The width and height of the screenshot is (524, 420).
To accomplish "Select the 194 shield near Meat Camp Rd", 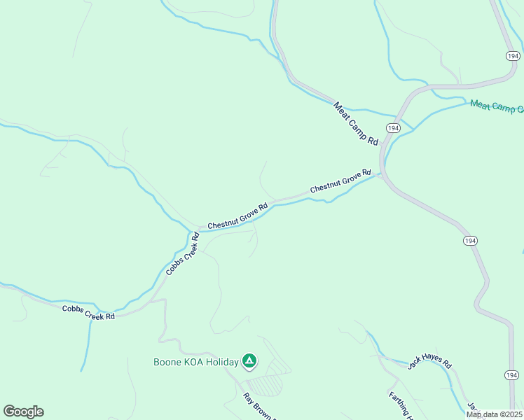I will (x=393, y=128).
